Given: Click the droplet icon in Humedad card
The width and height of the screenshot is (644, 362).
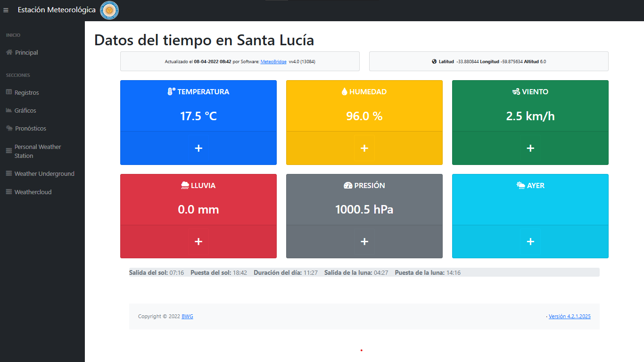Looking at the screenshot, I should pos(344,91).
